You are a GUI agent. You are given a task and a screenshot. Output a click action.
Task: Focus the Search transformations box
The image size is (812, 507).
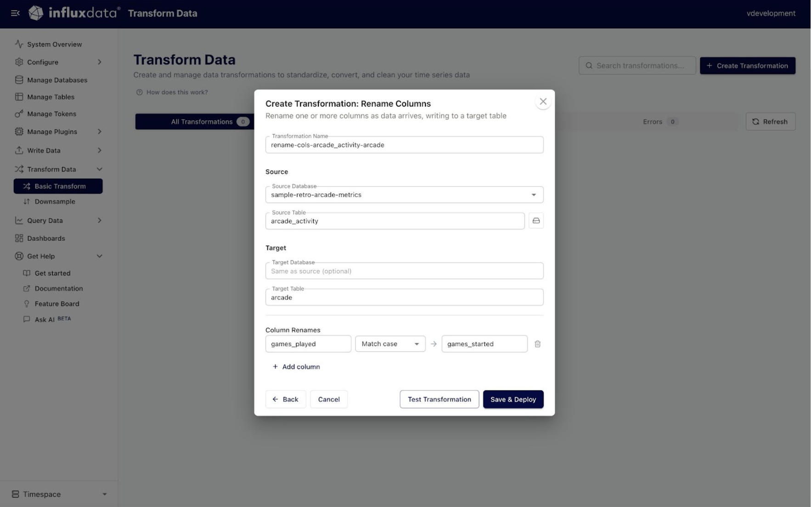[x=637, y=66]
